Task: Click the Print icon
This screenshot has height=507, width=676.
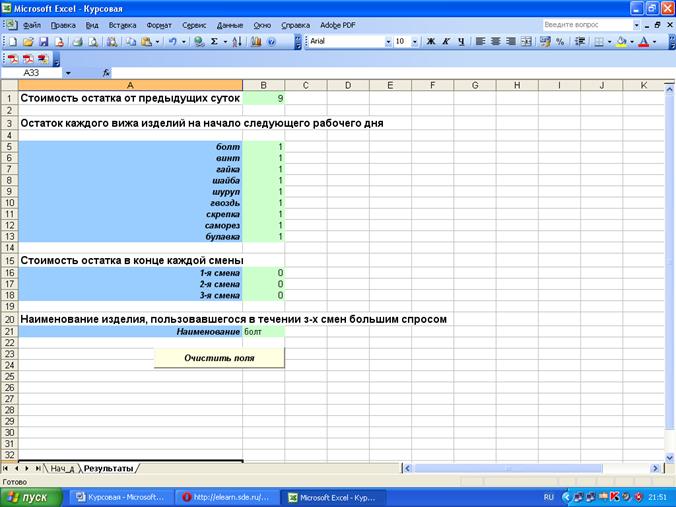Action: click(76, 42)
